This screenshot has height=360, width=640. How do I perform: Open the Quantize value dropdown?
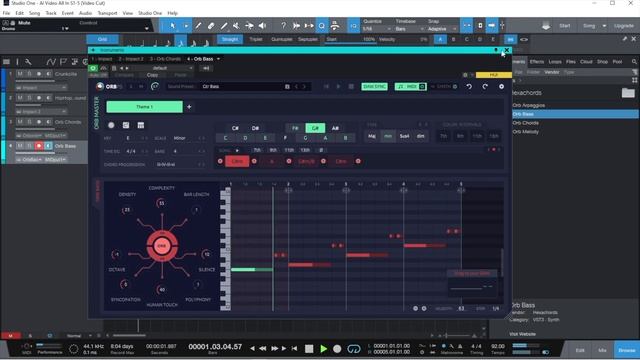(x=377, y=29)
